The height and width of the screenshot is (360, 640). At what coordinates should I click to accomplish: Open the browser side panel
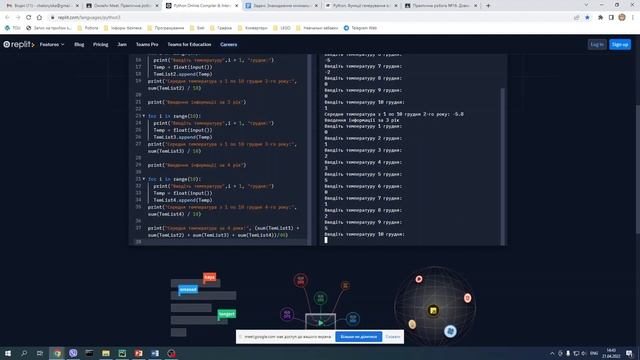(611, 18)
